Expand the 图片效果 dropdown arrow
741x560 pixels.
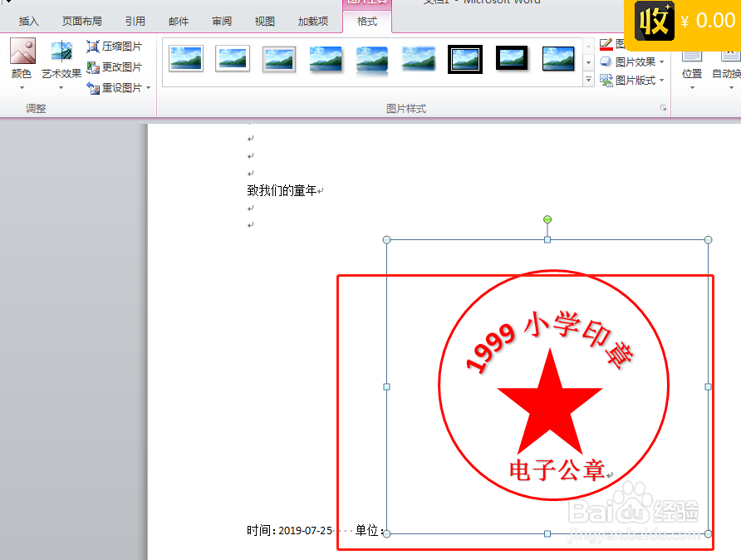coord(661,62)
